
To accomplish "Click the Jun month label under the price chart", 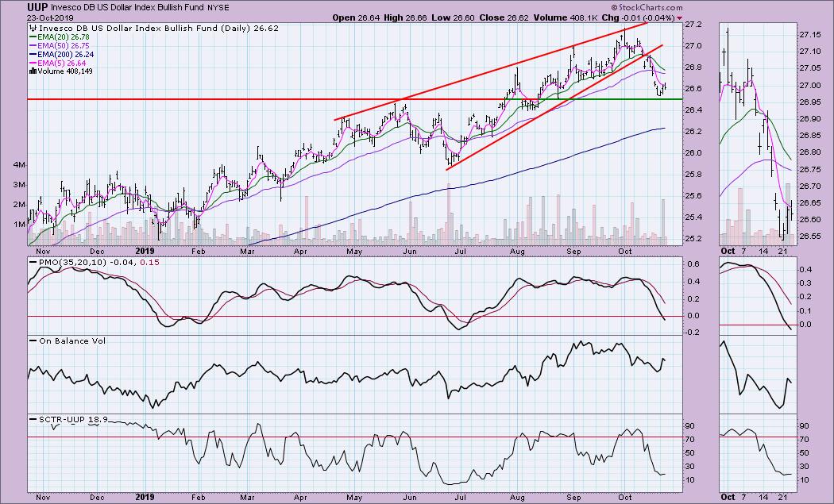I will [408, 251].
